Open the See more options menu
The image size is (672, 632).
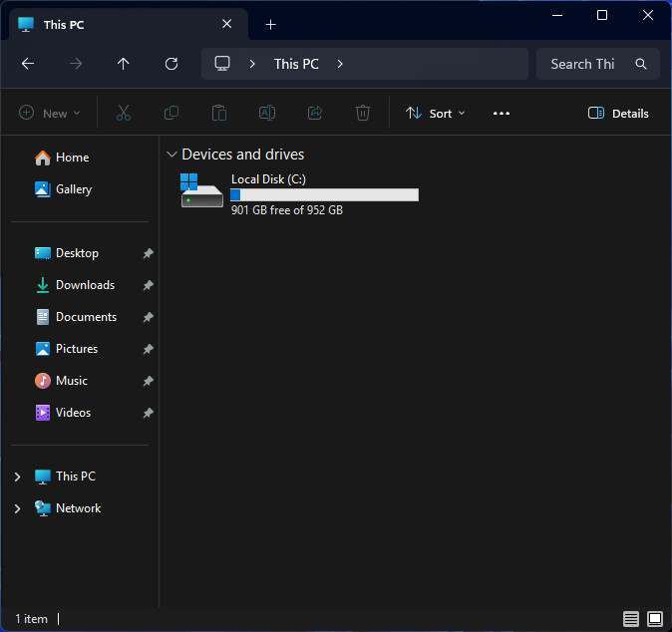click(501, 113)
